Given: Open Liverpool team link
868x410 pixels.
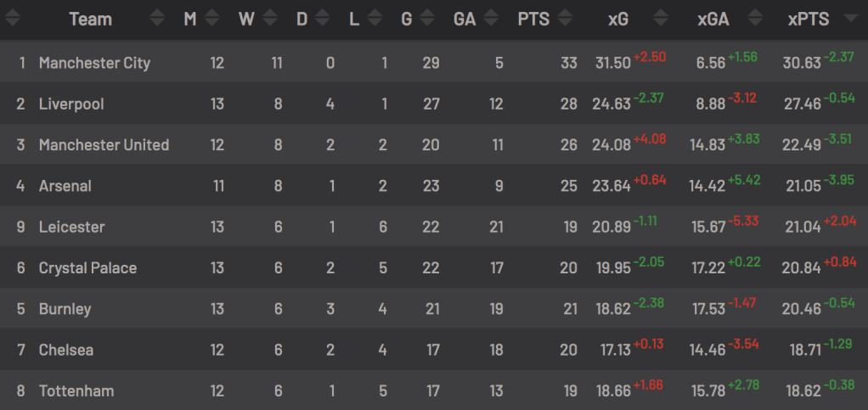Looking at the screenshot, I should tap(71, 104).
